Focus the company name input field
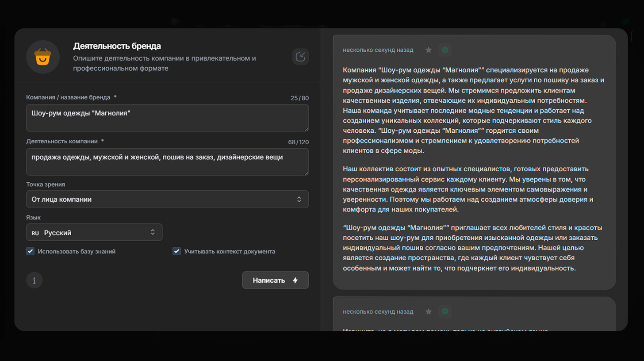 pos(168,118)
